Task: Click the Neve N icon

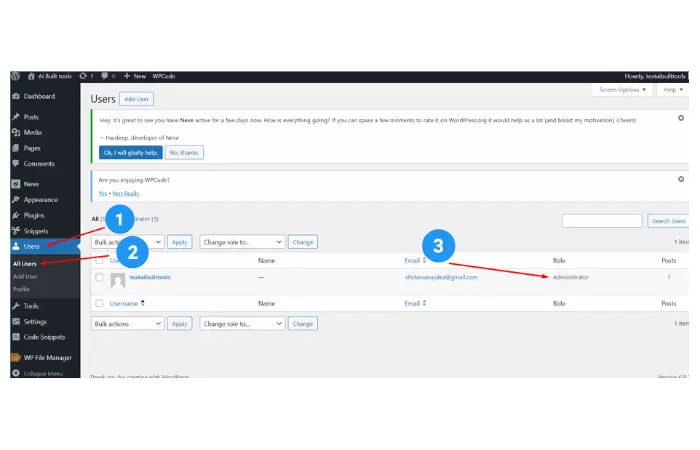Action: click(x=16, y=184)
